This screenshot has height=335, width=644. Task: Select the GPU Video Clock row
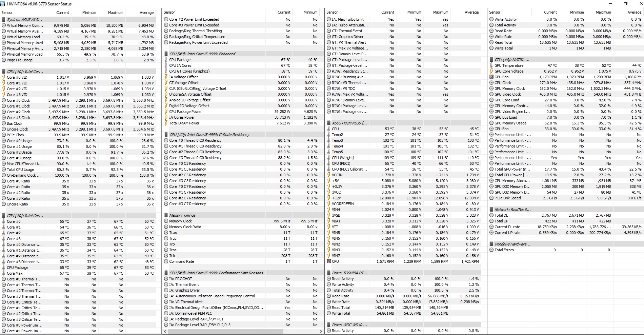566,94
